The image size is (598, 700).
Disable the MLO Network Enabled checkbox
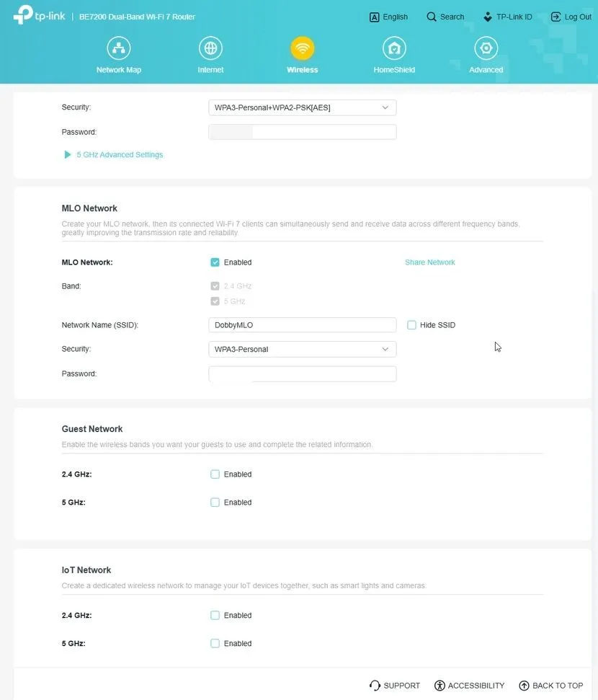[x=215, y=262]
